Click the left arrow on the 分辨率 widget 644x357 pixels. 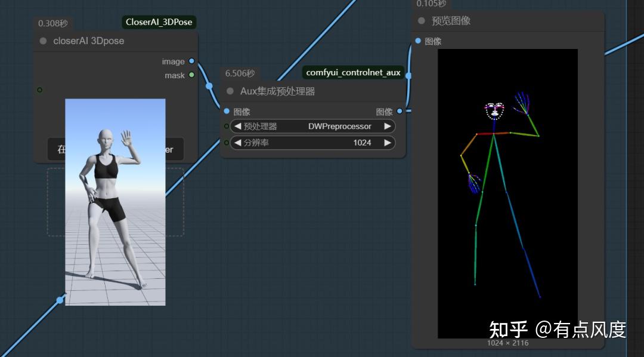point(239,143)
